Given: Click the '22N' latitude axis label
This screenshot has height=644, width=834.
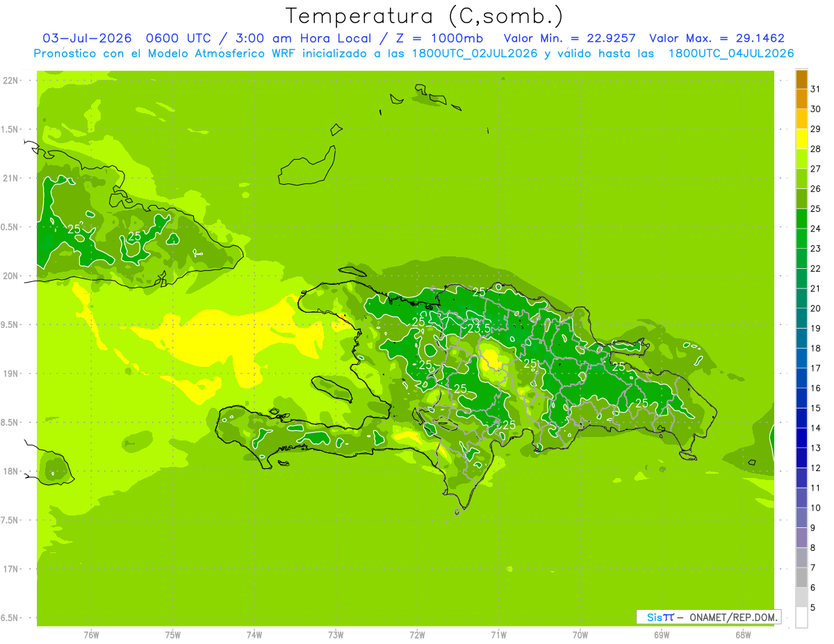Looking at the screenshot, I should 10,81.
